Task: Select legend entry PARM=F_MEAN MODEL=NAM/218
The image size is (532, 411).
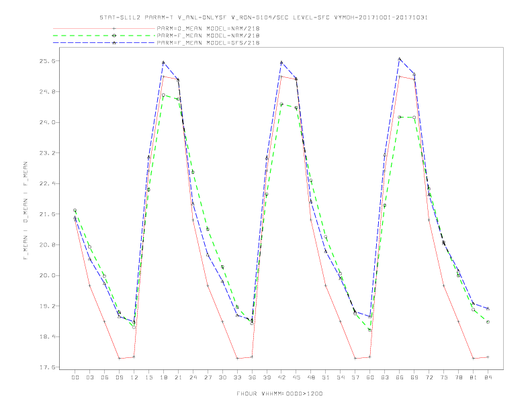Action: coord(208,36)
